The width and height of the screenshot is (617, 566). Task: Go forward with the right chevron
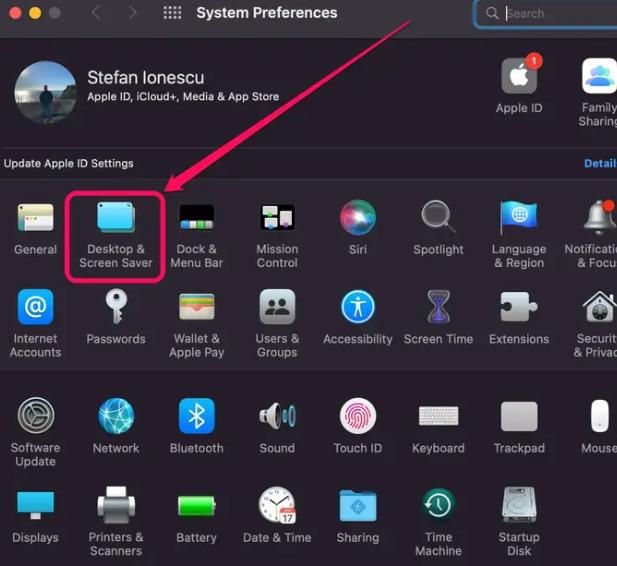click(133, 13)
